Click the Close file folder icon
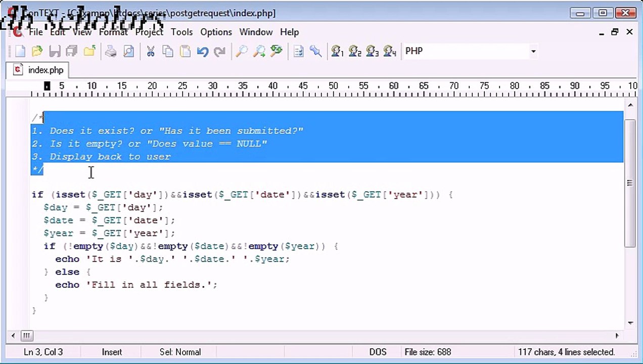 click(89, 51)
